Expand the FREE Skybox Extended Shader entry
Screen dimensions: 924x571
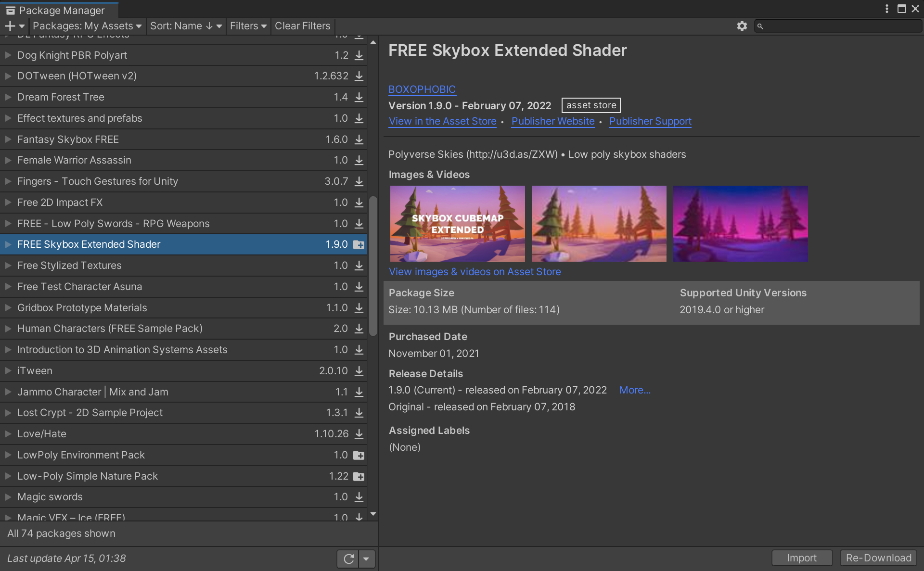tap(8, 244)
